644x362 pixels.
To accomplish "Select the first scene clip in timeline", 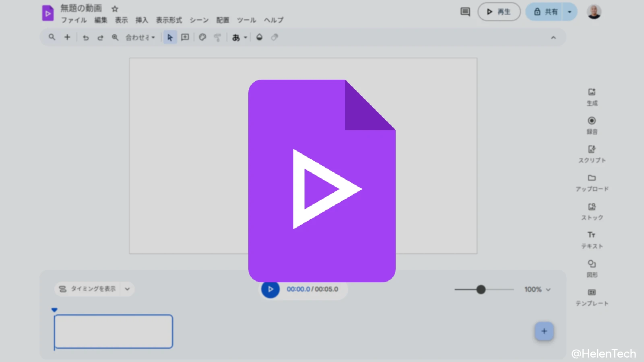I will (x=114, y=331).
